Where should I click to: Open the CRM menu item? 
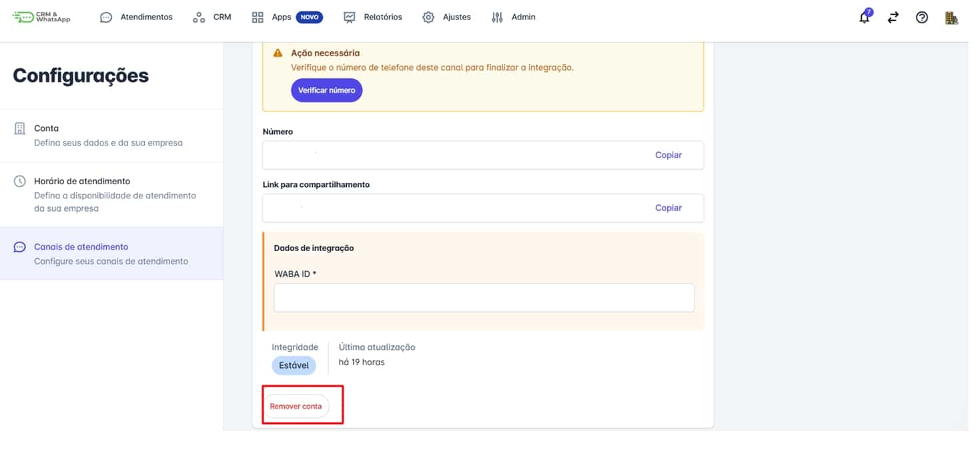pyautogui.click(x=211, y=17)
